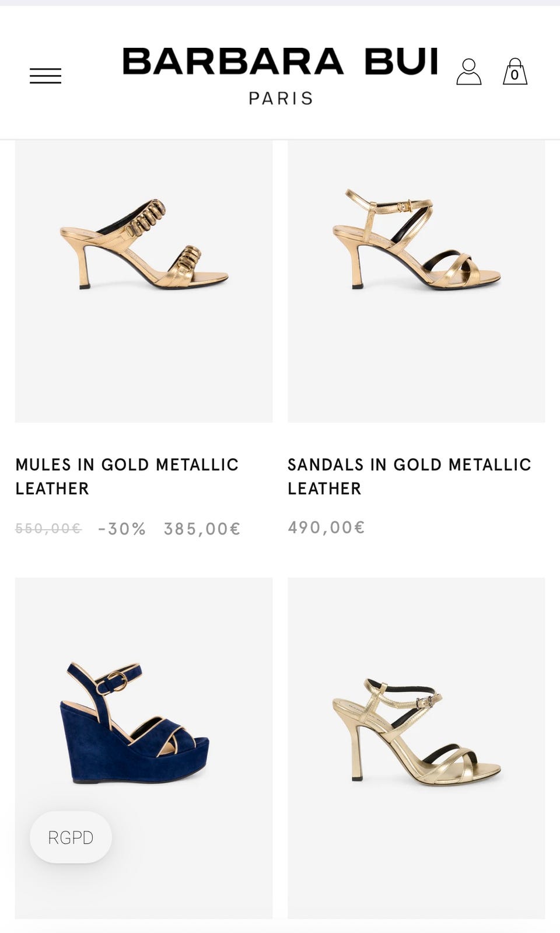This screenshot has height=933, width=560.
Task: Click the crossed-out 550,00€ original price
Action: click(x=48, y=529)
